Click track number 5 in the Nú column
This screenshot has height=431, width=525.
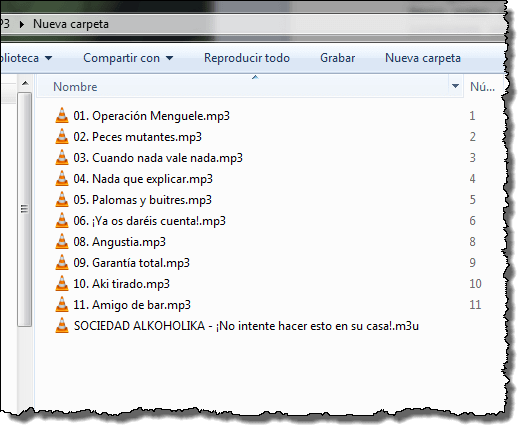coord(472,200)
